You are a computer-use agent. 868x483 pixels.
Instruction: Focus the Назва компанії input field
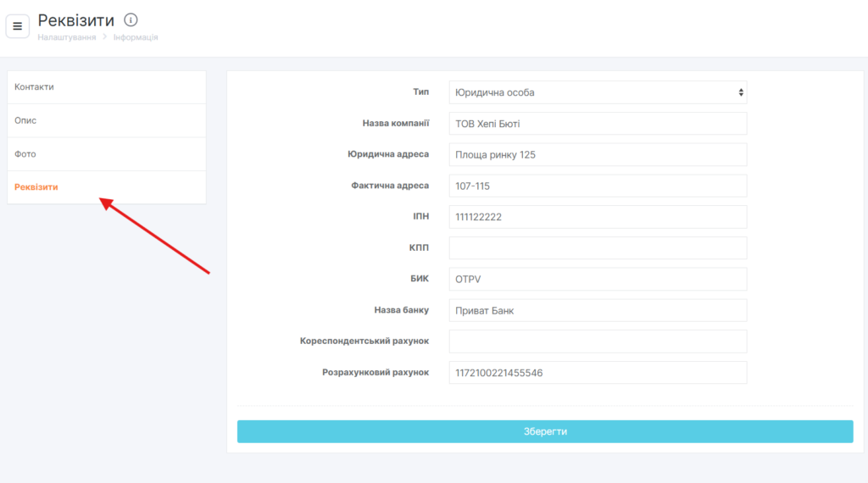598,124
